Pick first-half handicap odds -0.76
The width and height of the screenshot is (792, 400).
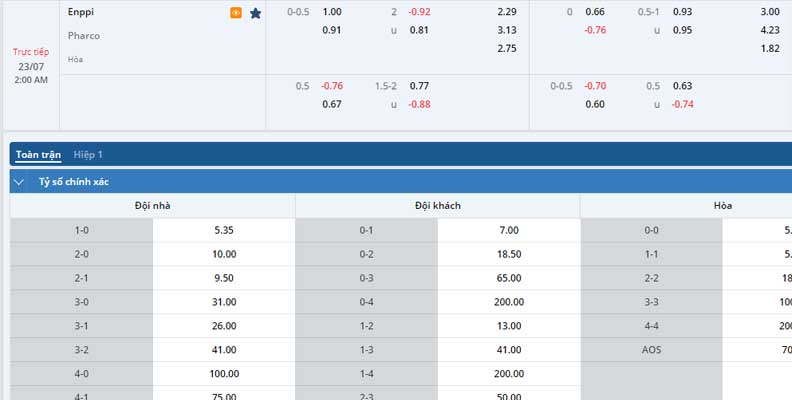[595, 30]
